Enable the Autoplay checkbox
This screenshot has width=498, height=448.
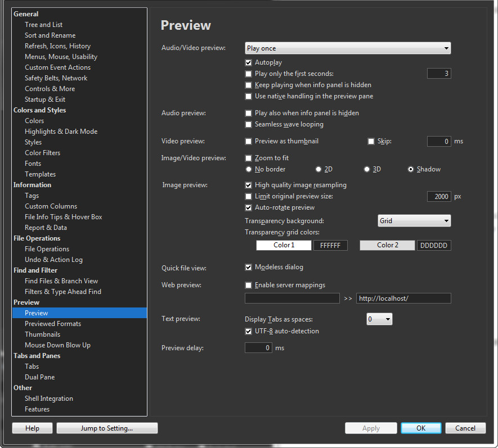(x=249, y=62)
